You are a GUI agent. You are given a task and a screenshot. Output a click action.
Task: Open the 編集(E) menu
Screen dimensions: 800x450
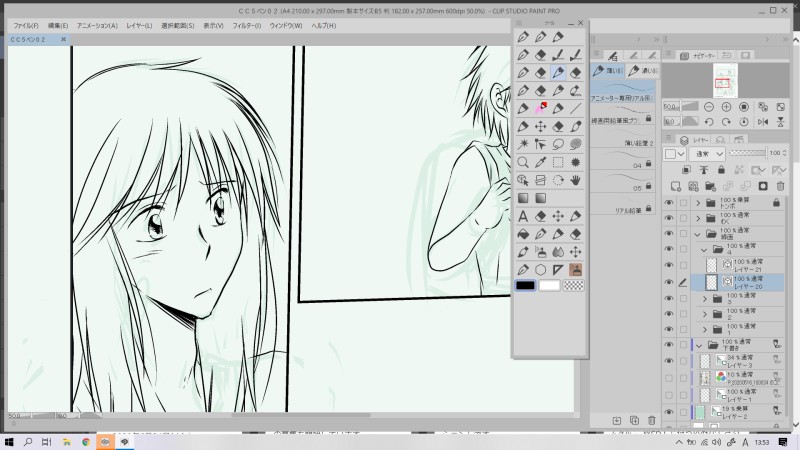pos(58,26)
